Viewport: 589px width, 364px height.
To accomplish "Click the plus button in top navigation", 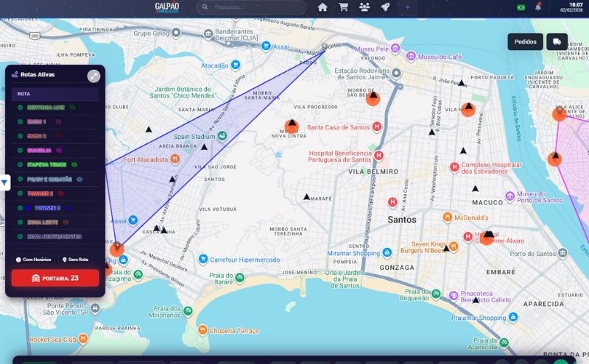I will click(x=408, y=7).
